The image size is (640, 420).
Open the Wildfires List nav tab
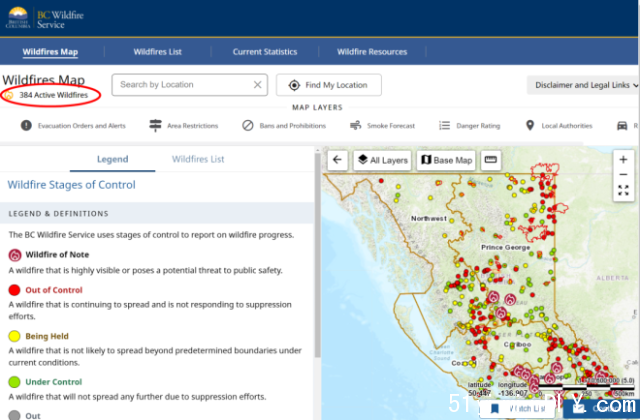coord(158,52)
